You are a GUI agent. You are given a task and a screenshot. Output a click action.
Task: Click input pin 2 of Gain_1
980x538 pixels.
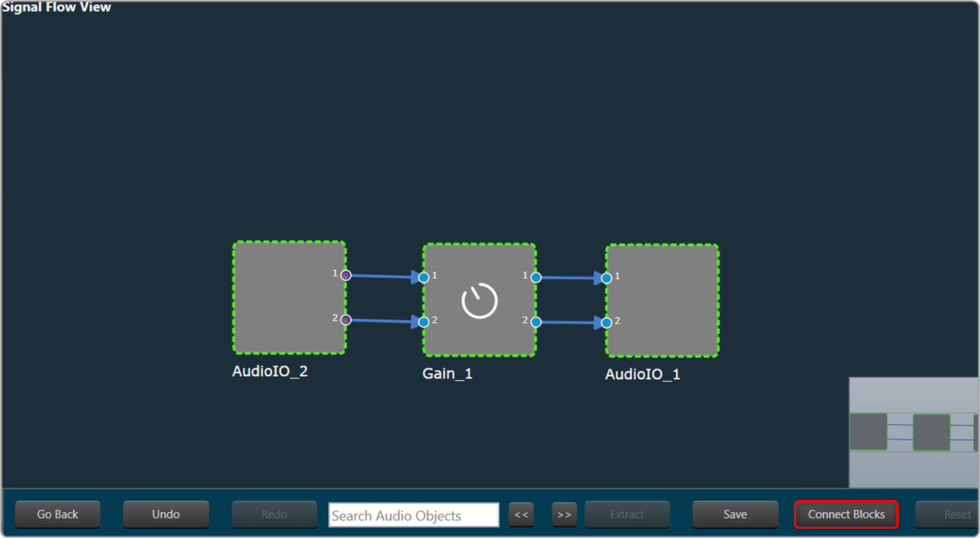tap(424, 322)
